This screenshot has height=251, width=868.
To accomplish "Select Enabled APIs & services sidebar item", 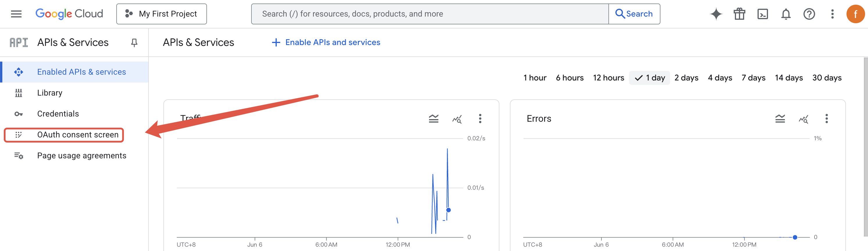I will point(75,72).
